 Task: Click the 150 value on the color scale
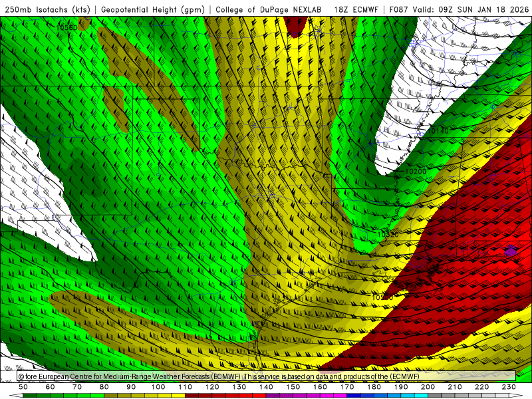point(293,387)
